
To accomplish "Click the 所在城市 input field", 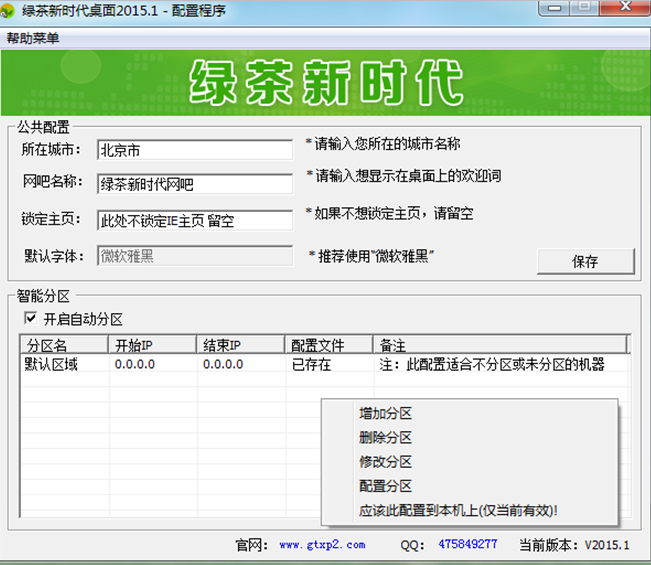I will [x=195, y=150].
